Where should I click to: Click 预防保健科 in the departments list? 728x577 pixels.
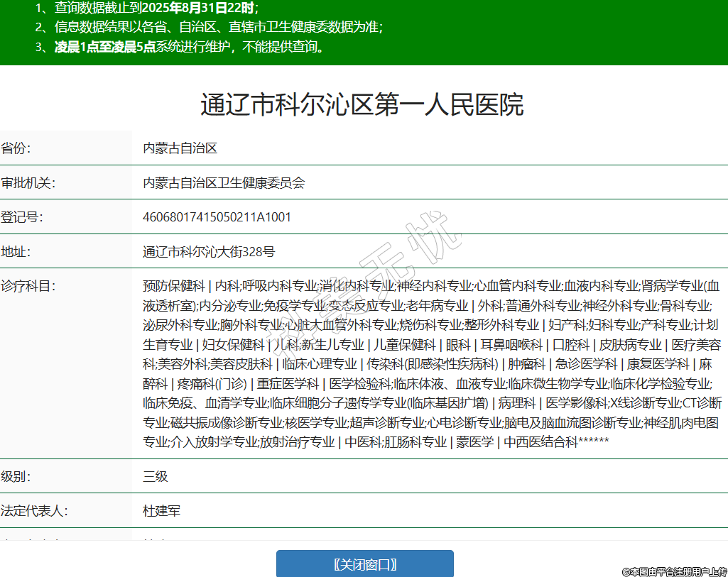point(173,286)
